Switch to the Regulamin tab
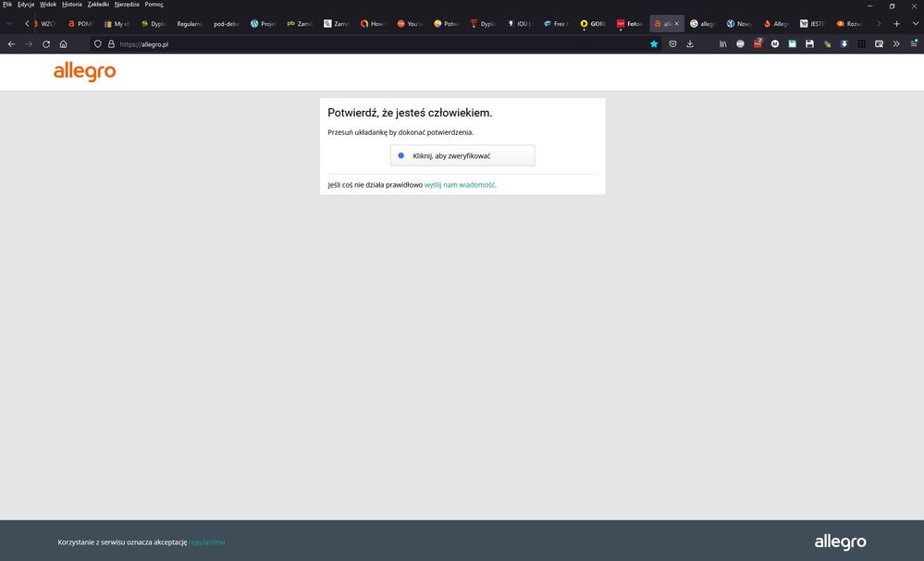 coord(190,24)
